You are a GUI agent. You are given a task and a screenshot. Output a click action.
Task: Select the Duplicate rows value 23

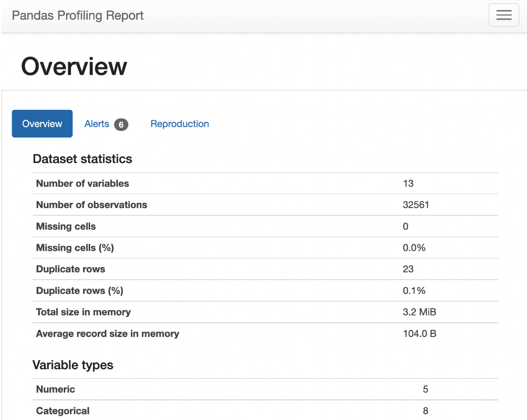click(x=408, y=269)
